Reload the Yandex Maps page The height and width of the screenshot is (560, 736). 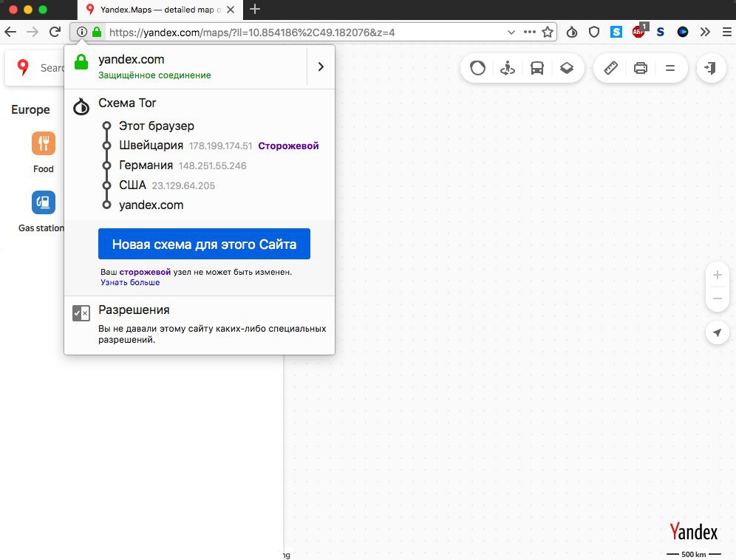pos(55,32)
